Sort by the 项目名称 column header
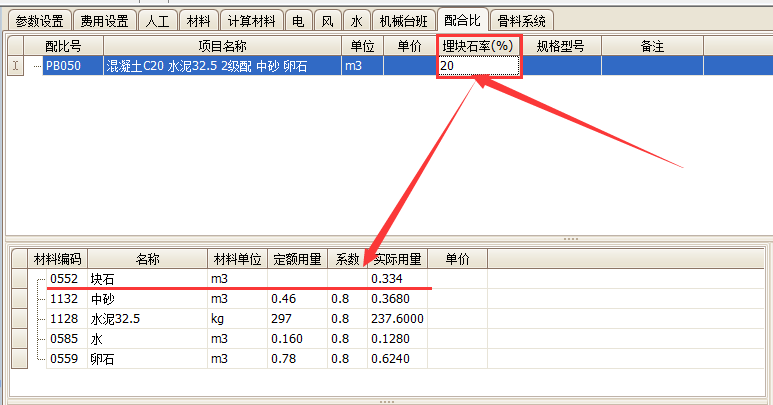The width and height of the screenshot is (773, 405). [222, 46]
